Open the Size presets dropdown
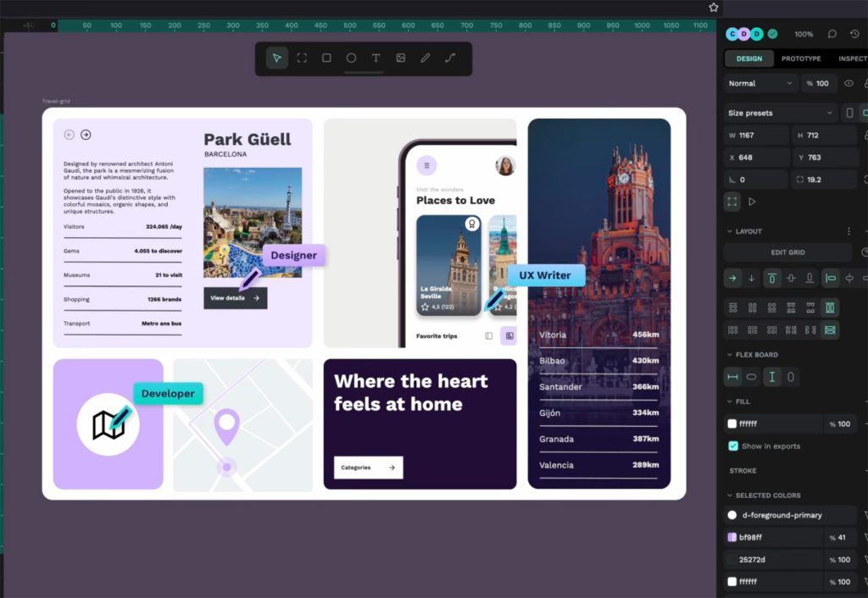868x598 pixels. pos(780,113)
